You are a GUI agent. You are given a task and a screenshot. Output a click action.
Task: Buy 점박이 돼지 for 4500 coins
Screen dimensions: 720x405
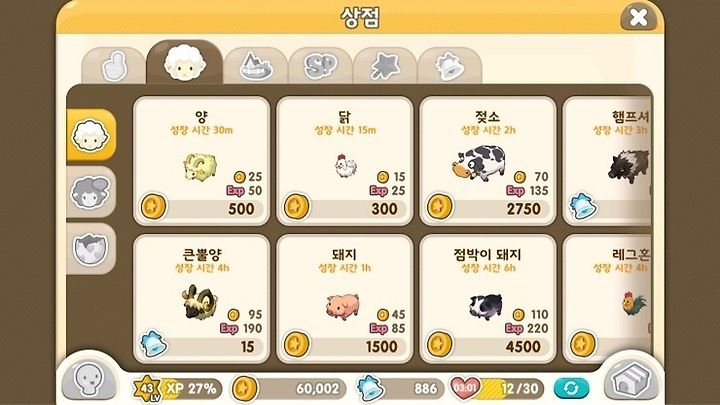[488, 299]
